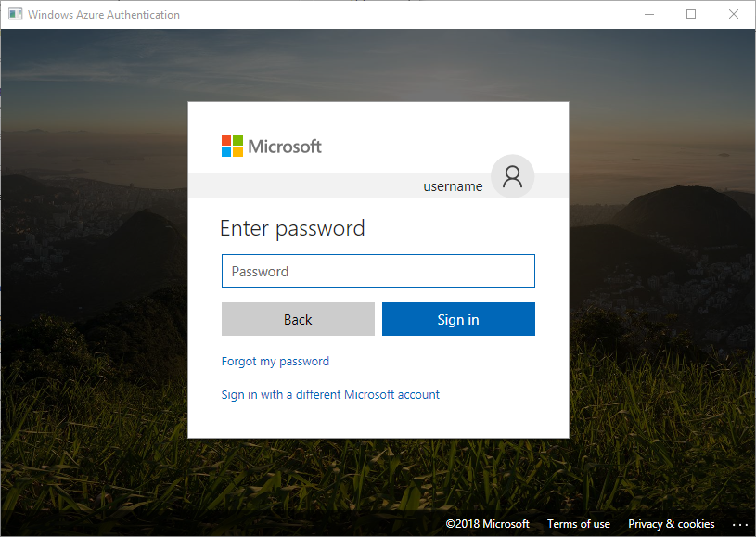Go Back to the username screen
This screenshot has height=537, width=756.
(x=298, y=318)
